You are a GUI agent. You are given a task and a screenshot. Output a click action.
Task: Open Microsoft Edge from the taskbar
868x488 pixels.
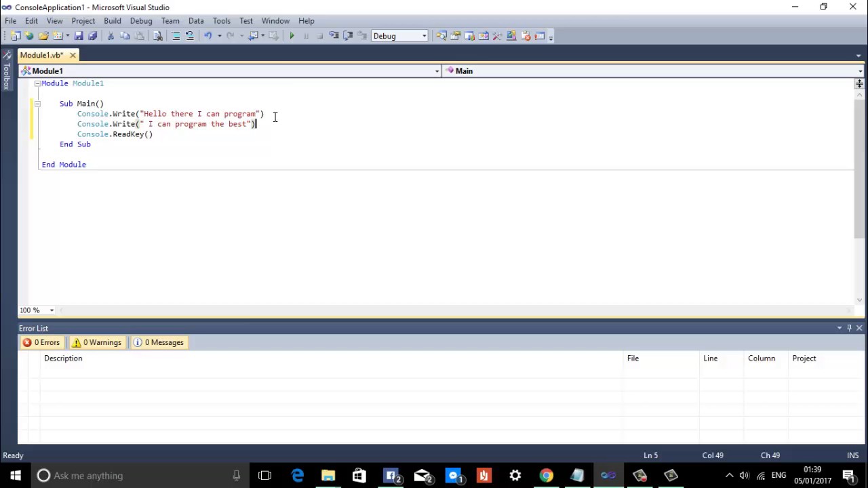[297, 475]
